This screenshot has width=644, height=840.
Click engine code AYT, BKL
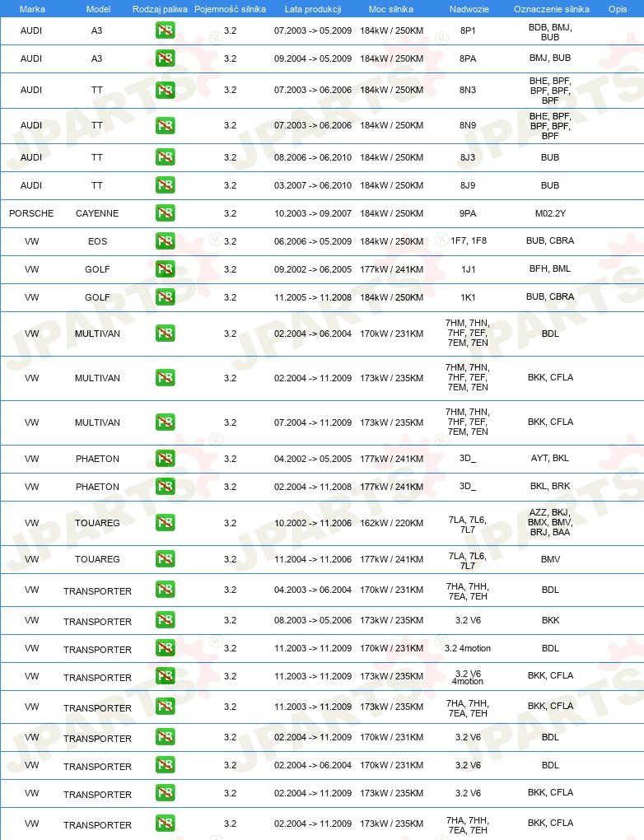tap(550, 458)
